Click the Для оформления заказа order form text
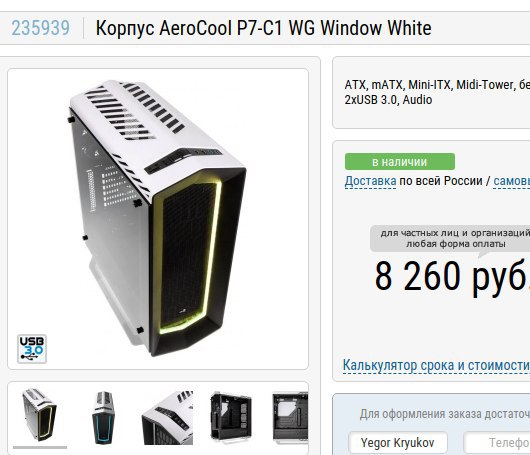Screen dimensions: 530x455 [x=444, y=414]
